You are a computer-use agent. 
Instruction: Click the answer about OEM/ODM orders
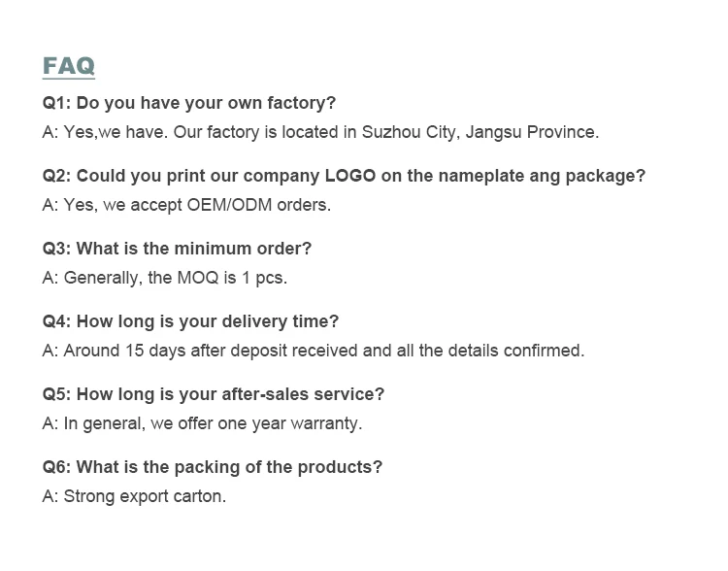[186, 205]
